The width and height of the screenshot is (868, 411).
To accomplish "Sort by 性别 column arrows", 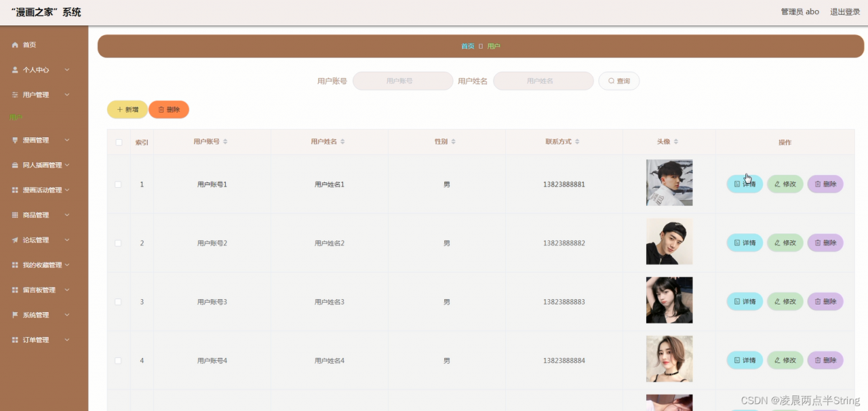I will coord(453,142).
